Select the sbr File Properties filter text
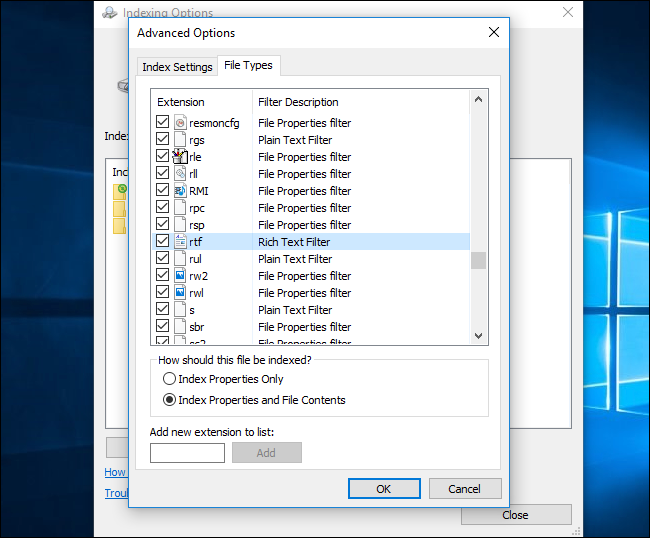This screenshot has width=650, height=538. pyautogui.click(x=304, y=327)
